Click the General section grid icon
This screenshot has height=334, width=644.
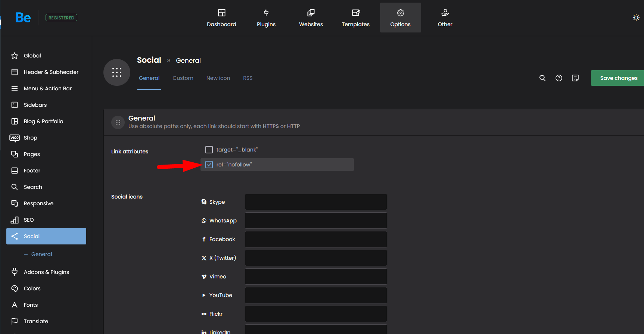tap(118, 122)
